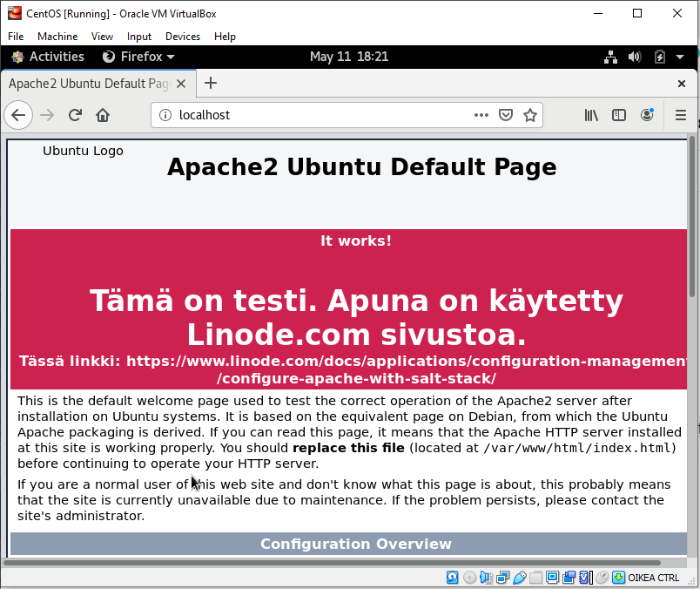700x589 pixels.
Task: Toggle the Firefox sidebar view
Action: [x=619, y=115]
